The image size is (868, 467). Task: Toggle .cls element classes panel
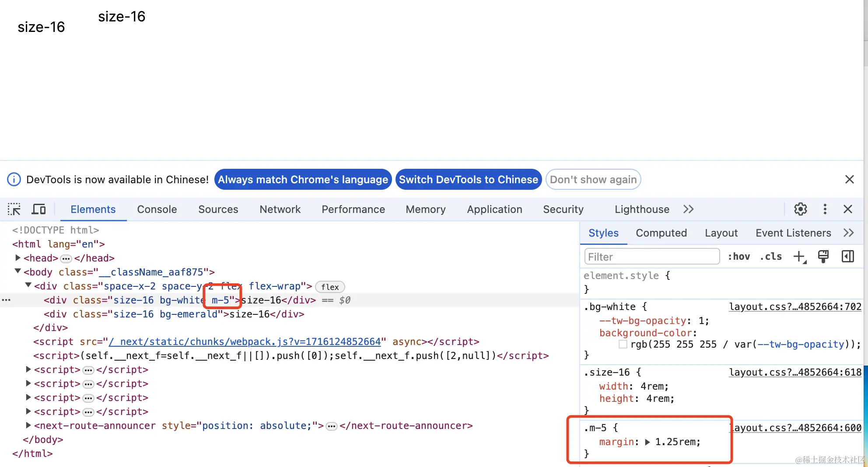coord(771,257)
